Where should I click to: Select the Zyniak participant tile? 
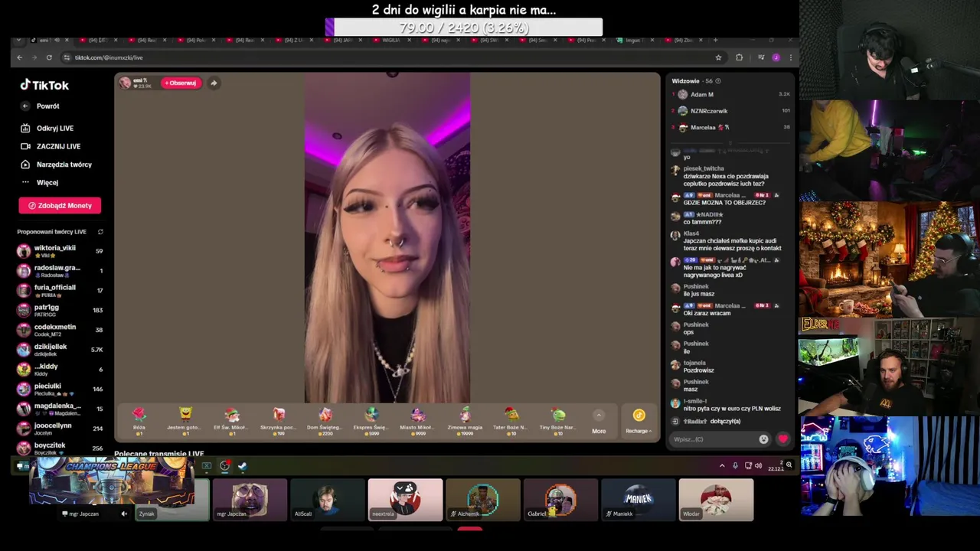172,500
